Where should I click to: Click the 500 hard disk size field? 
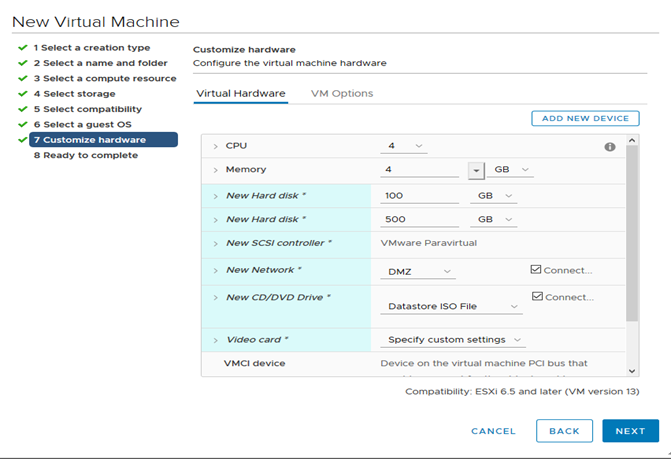point(419,219)
